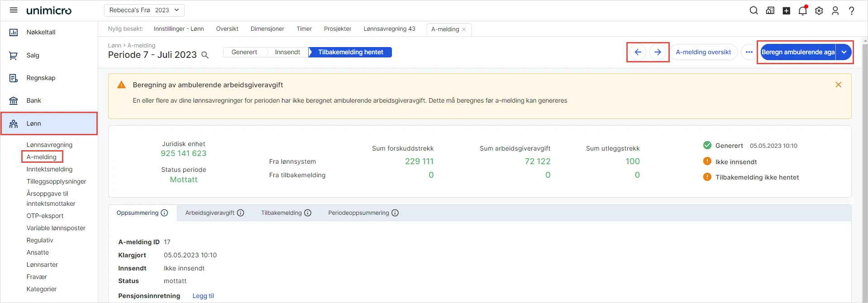Select the Oppsummering tab

(x=142, y=213)
